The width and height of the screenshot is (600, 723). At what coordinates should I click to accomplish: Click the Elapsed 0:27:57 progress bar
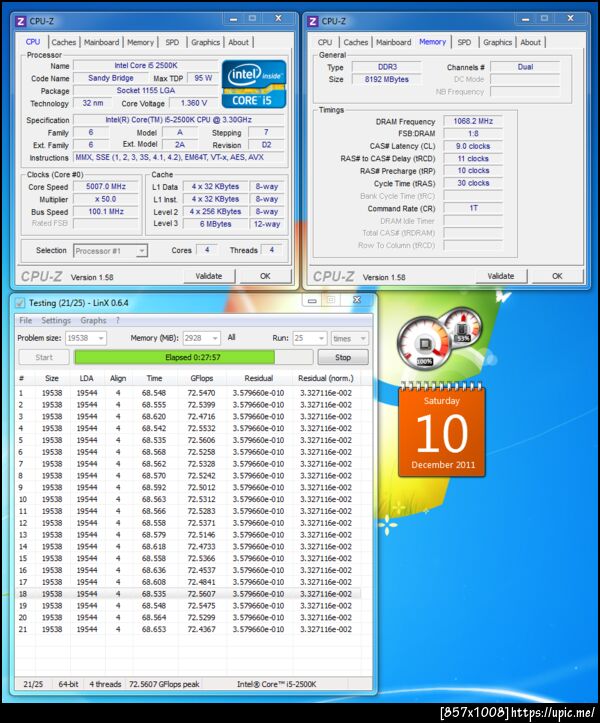tap(193, 357)
